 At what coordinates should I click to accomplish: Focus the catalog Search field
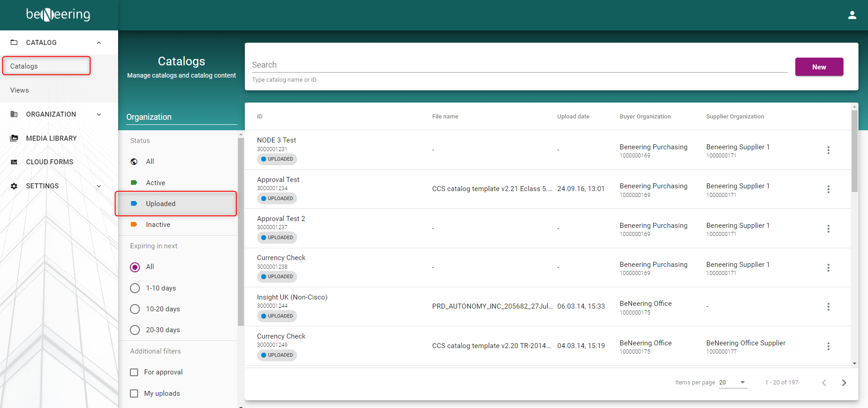[x=519, y=65]
